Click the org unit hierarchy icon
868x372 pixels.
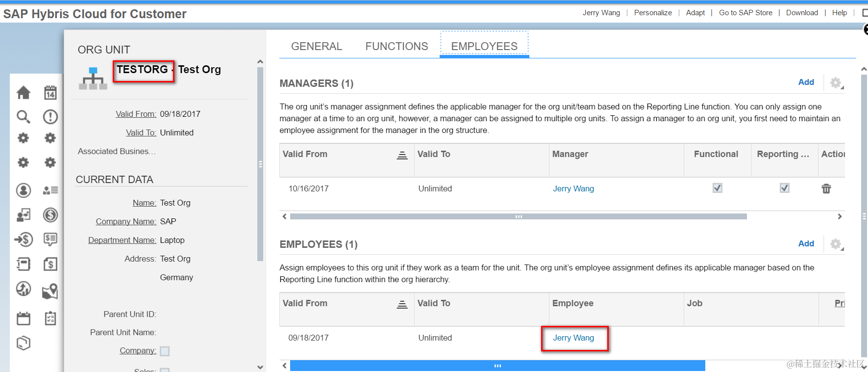pyautogui.click(x=93, y=79)
